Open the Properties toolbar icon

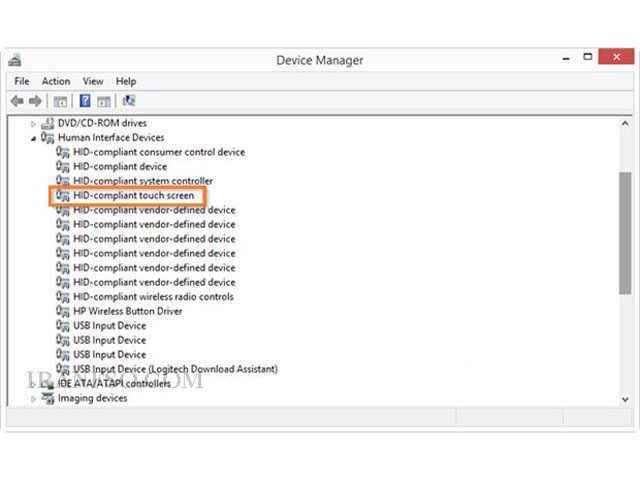60,101
